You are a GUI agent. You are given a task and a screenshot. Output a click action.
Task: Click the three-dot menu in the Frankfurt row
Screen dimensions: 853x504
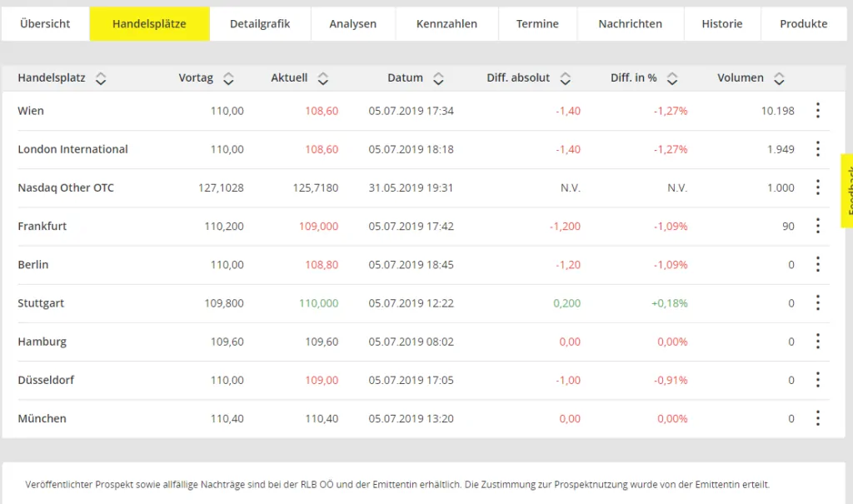coord(818,226)
